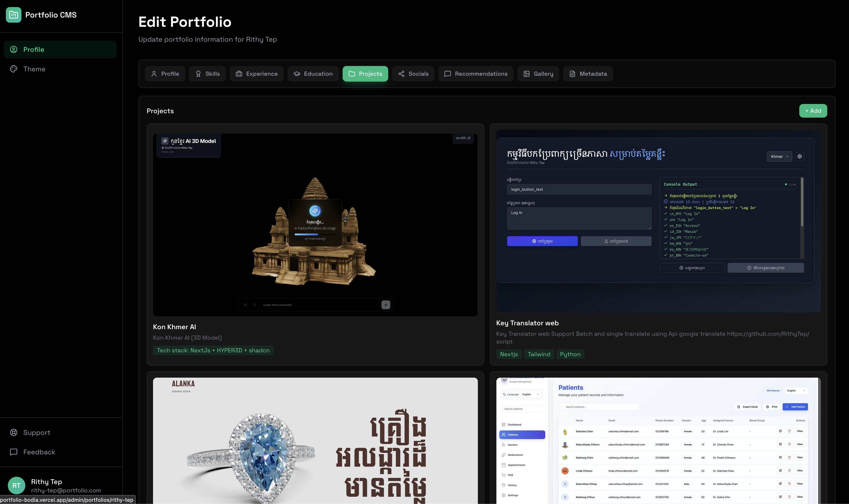849x504 pixels.
Task: Click the Support headset icon
Action: tap(14, 432)
